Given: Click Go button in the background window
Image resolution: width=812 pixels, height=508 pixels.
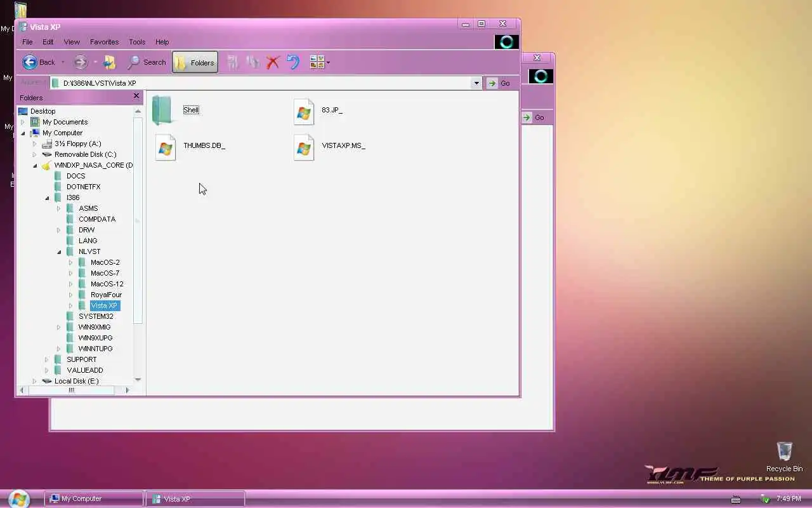Looking at the screenshot, I should pos(534,117).
